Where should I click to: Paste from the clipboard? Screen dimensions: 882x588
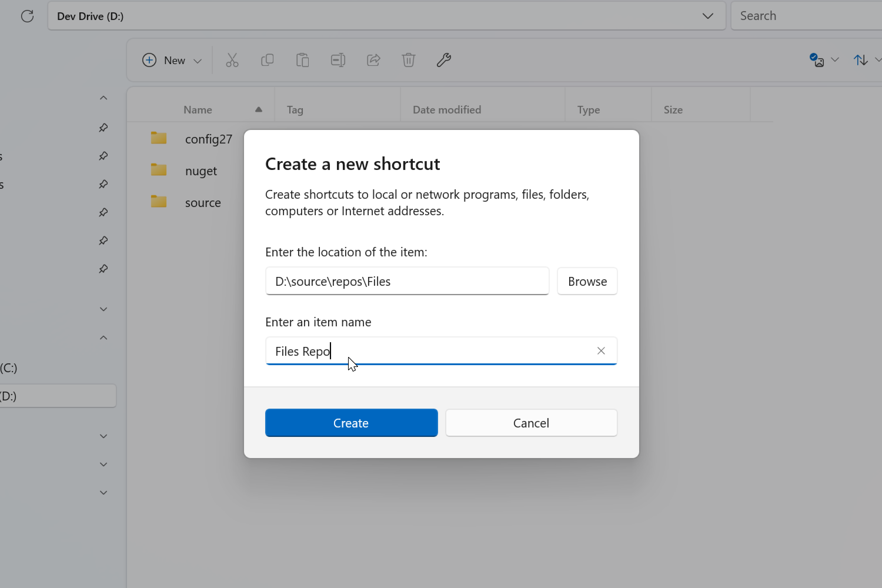pos(303,60)
